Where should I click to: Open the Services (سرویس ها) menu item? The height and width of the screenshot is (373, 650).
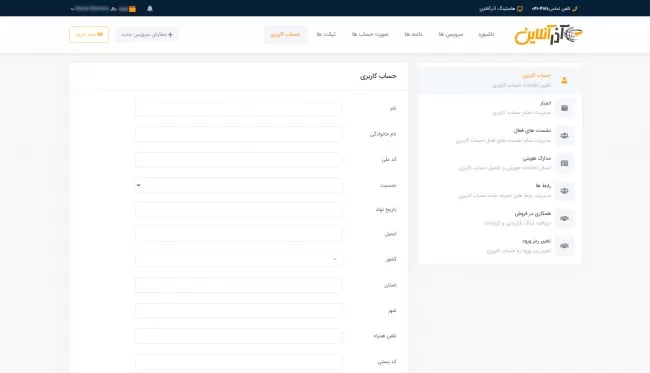click(x=451, y=34)
